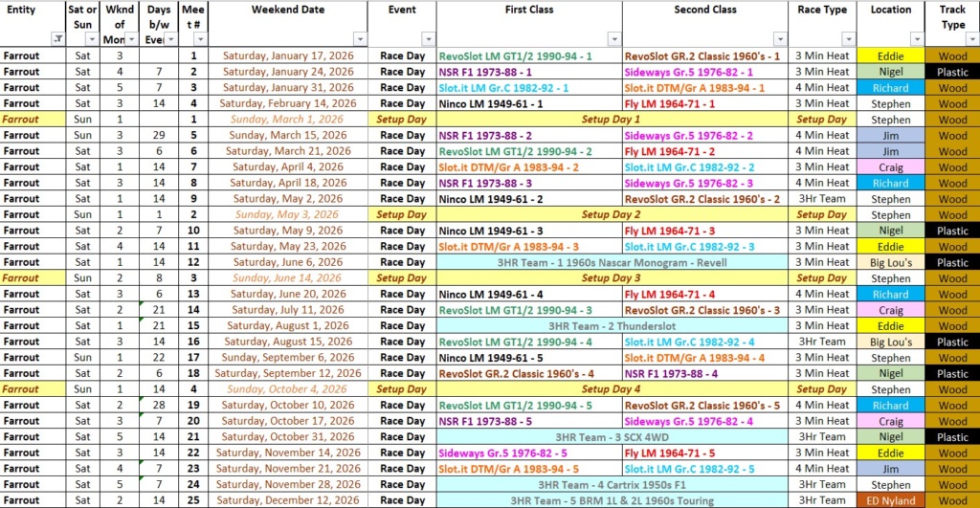980x508 pixels.
Task: Select the ED Nyland location cell
Action: click(890, 500)
